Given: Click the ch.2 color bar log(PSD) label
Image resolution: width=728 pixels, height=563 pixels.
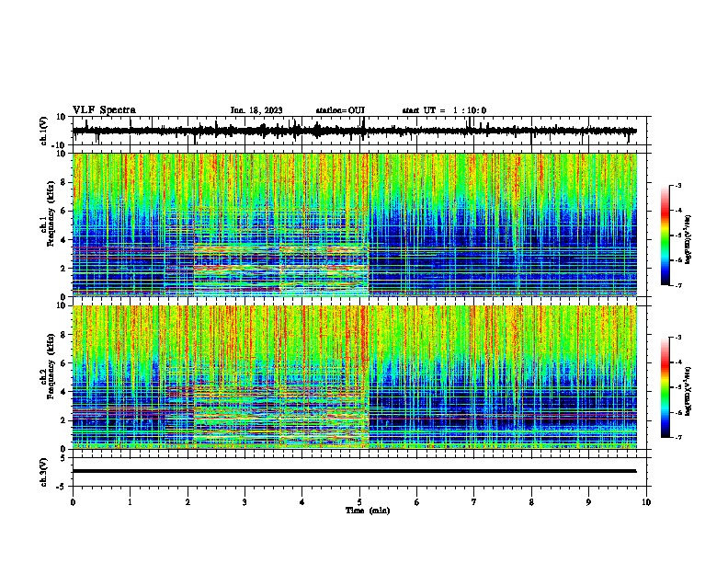Looking at the screenshot, I should click(688, 391).
